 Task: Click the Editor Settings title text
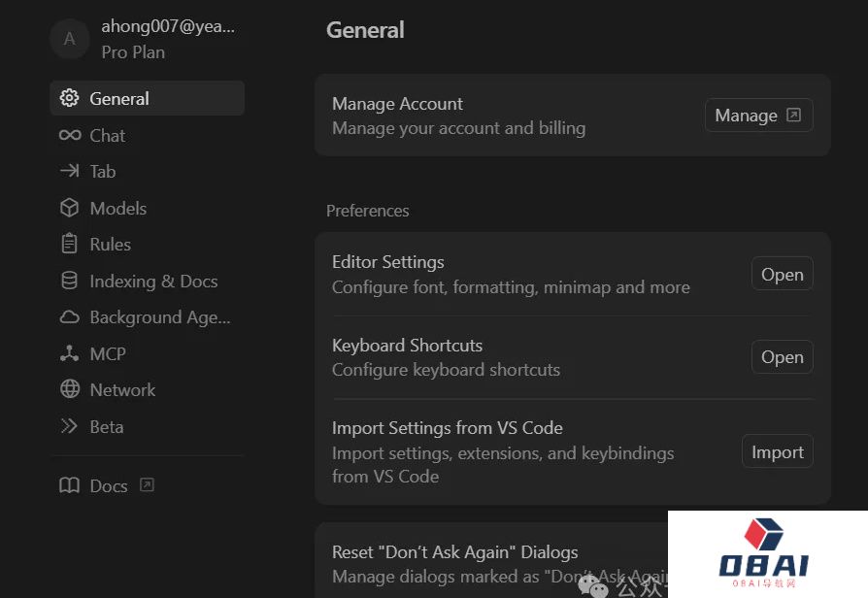click(388, 262)
